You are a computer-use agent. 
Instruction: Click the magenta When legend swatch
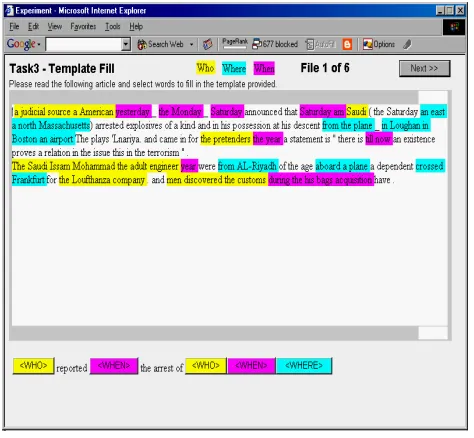(264, 68)
